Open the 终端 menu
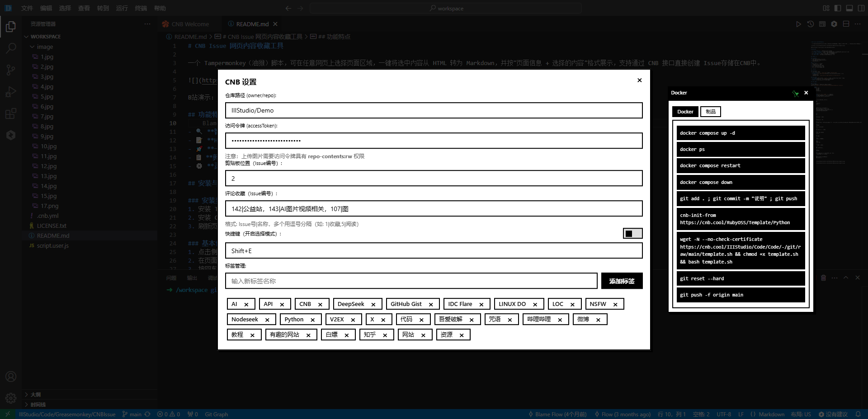Viewport: 868px width, 419px height. (141, 8)
